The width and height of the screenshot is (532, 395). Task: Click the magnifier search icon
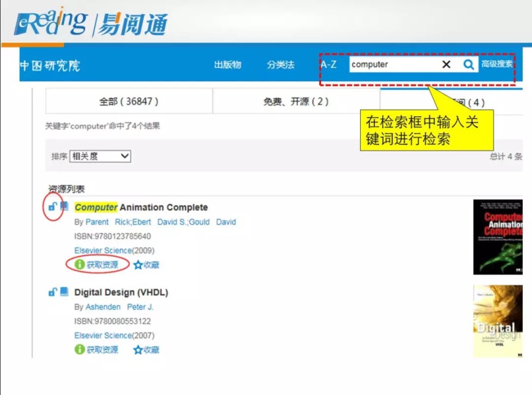tap(469, 64)
